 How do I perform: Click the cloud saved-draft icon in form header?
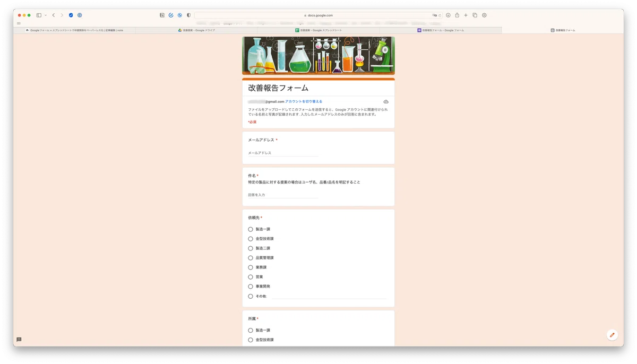pos(386,101)
